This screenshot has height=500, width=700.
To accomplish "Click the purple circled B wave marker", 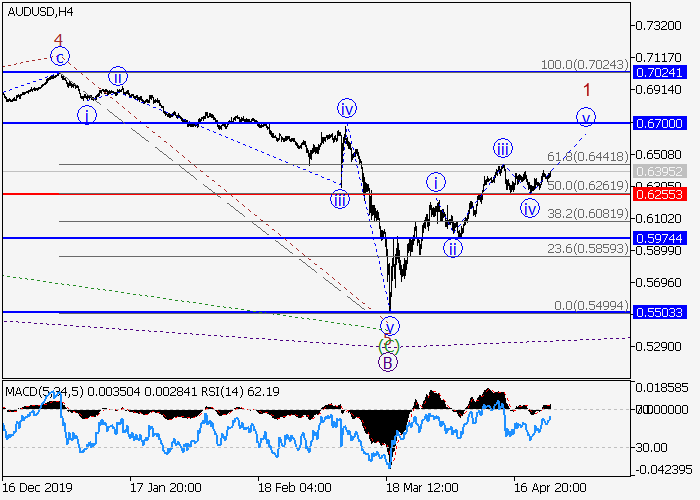I will 388,363.
